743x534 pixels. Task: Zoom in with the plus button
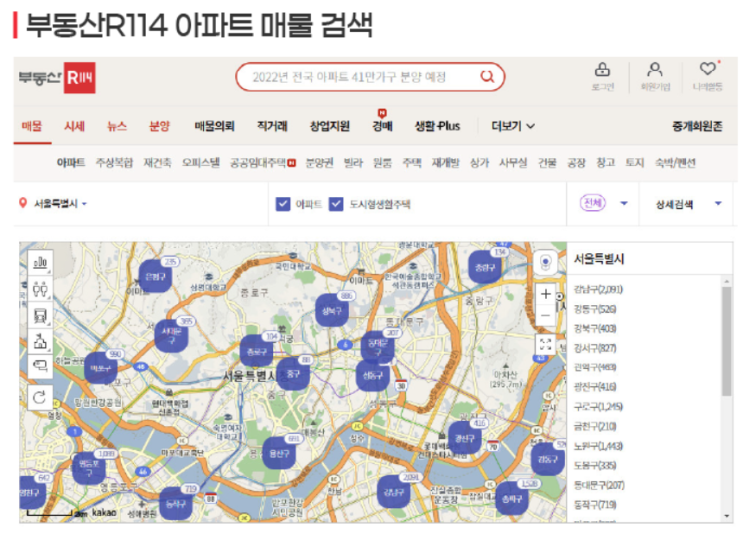coord(545,294)
